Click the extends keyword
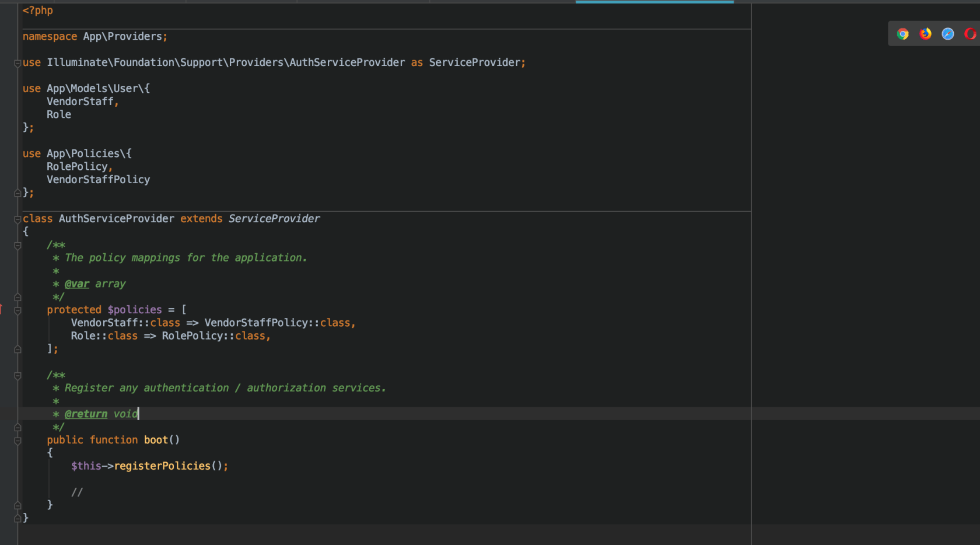Image resolution: width=980 pixels, height=545 pixels. (201, 219)
